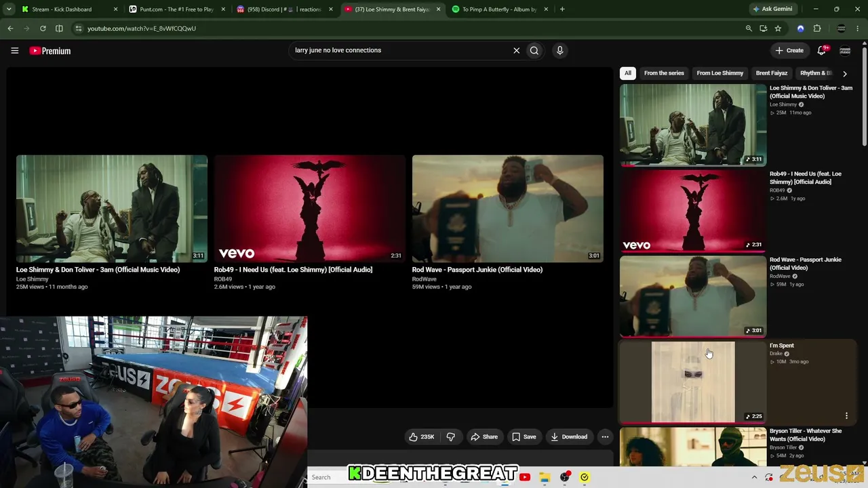868x488 pixels.
Task: Switch to the Discord reactions tab
Action: pos(284,9)
